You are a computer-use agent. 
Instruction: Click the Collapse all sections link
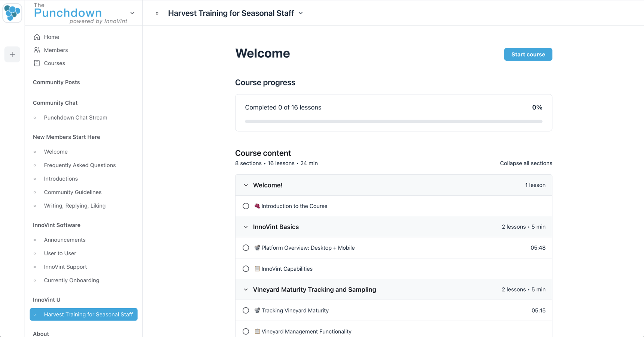[526, 163]
